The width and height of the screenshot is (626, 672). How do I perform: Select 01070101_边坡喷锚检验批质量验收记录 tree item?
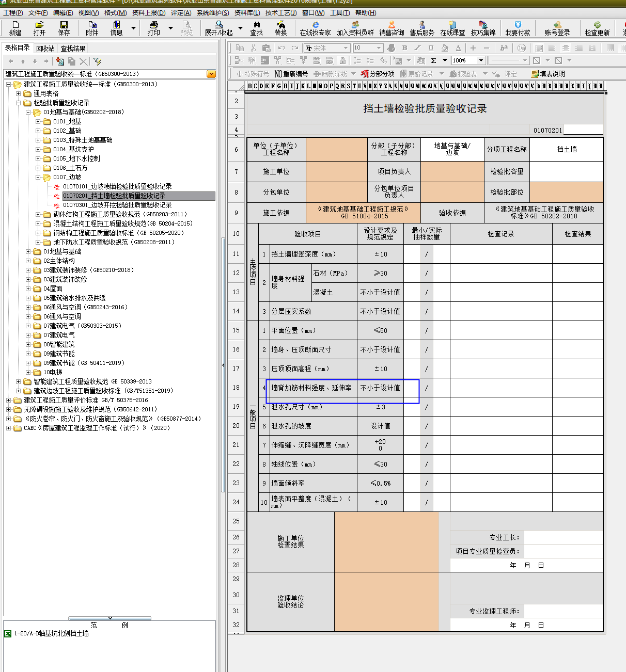[x=117, y=186]
